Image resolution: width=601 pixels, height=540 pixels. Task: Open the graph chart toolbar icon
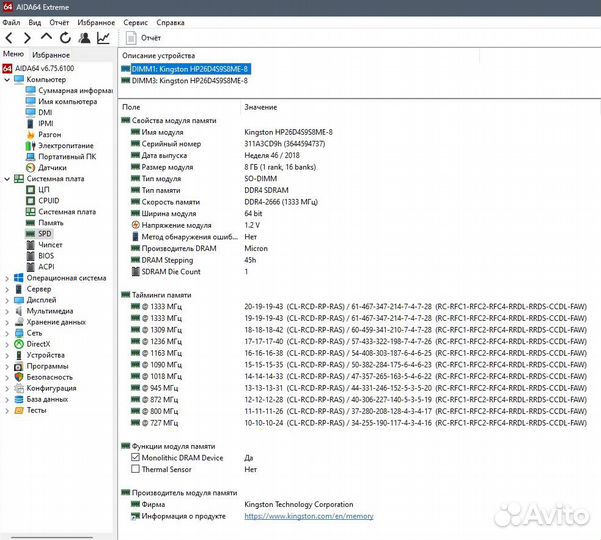[x=104, y=38]
